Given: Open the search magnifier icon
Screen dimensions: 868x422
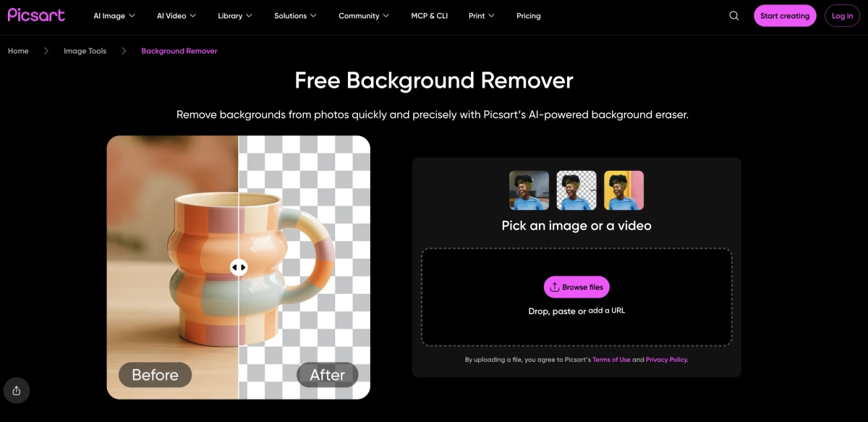Looking at the screenshot, I should (x=734, y=16).
